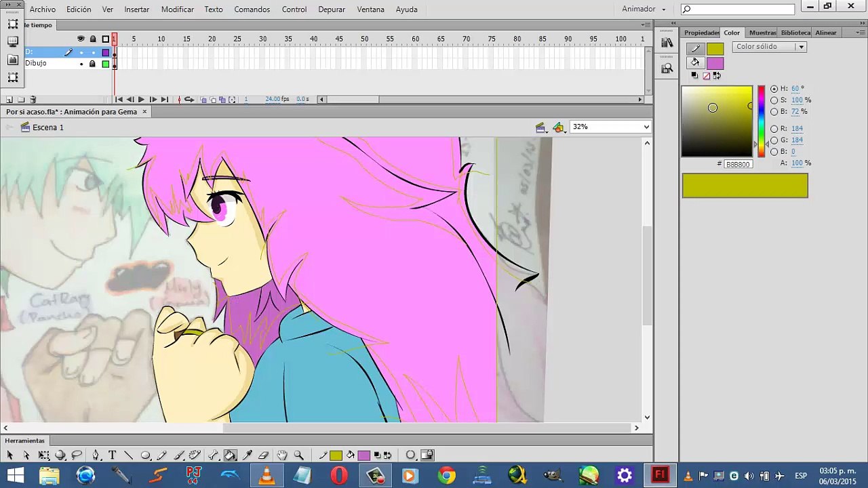This screenshot has width=868, height=488.
Task: Open the Color sólido type dropdown
Action: pos(769,47)
